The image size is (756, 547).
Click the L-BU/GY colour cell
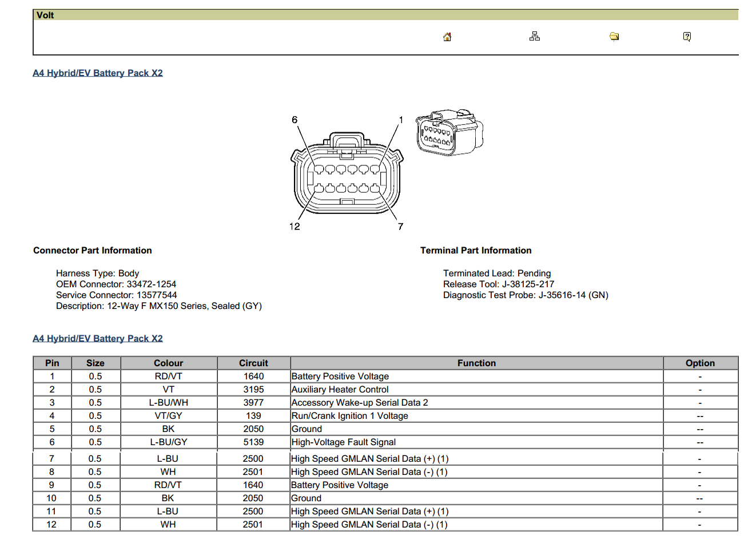click(169, 442)
